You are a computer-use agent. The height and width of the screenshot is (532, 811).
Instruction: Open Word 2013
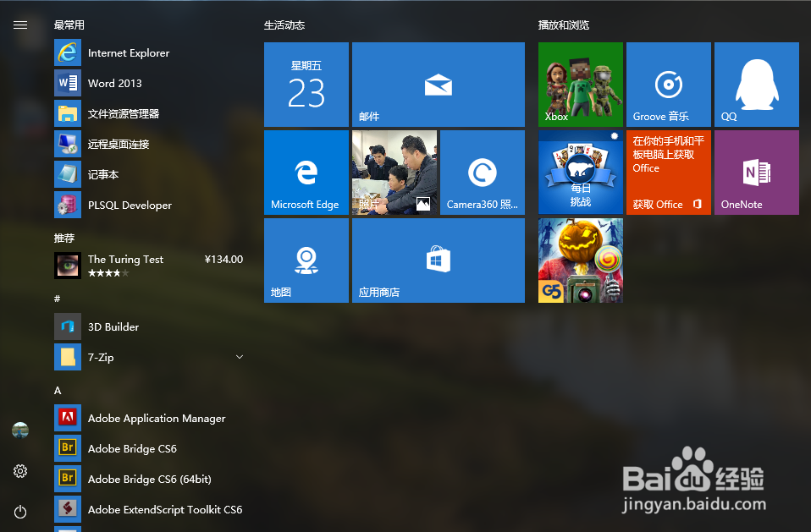(150, 83)
